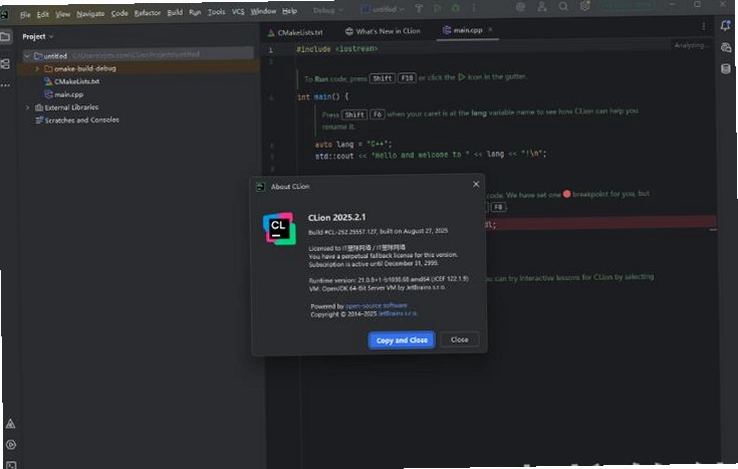The image size is (738, 469).
Task: Click the CLion logo in the About dialog
Action: click(280, 228)
